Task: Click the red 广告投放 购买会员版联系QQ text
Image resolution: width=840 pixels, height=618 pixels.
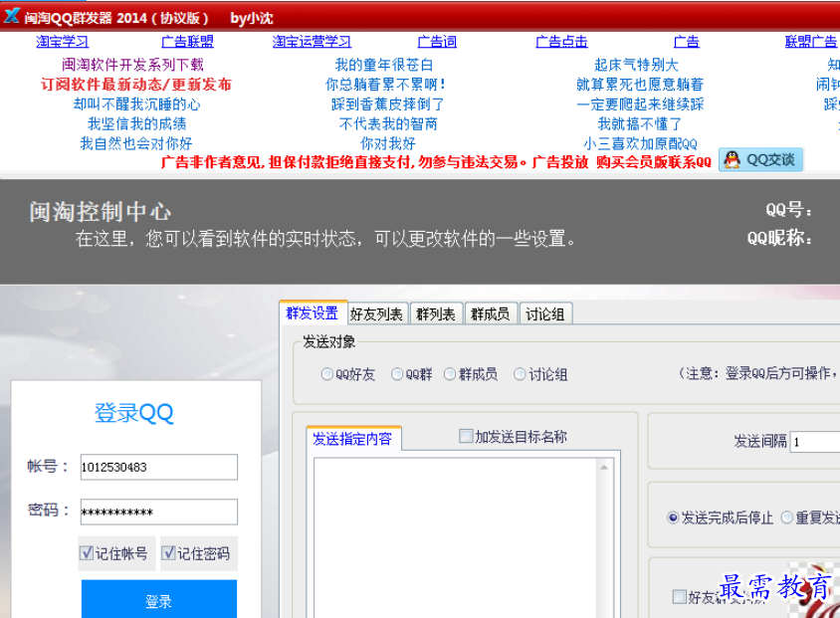Action: (x=621, y=162)
